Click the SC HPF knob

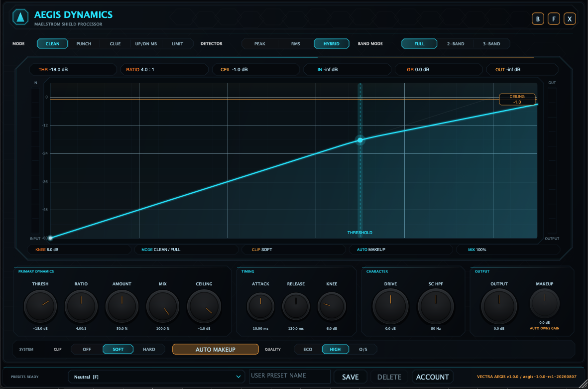(x=436, y=306)
